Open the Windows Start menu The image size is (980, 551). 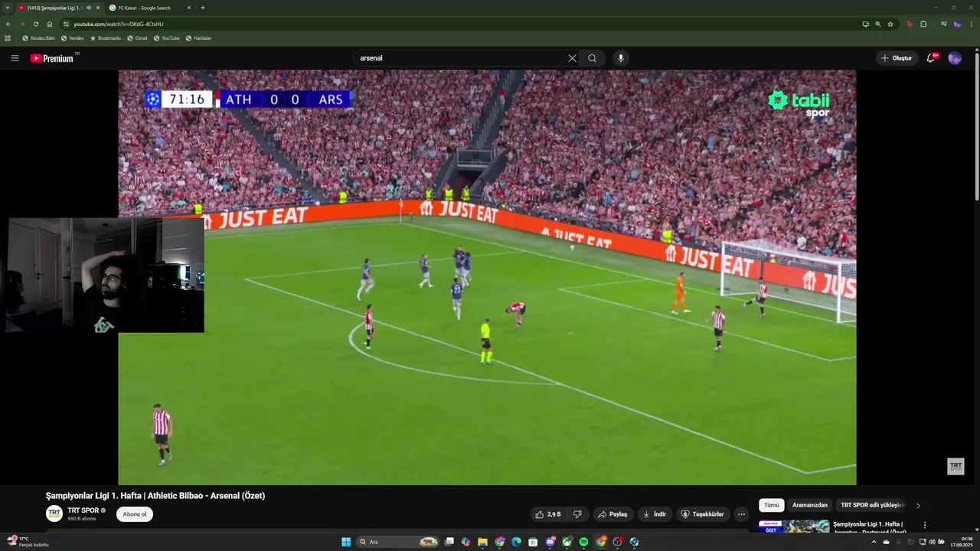tap(346, 542)
